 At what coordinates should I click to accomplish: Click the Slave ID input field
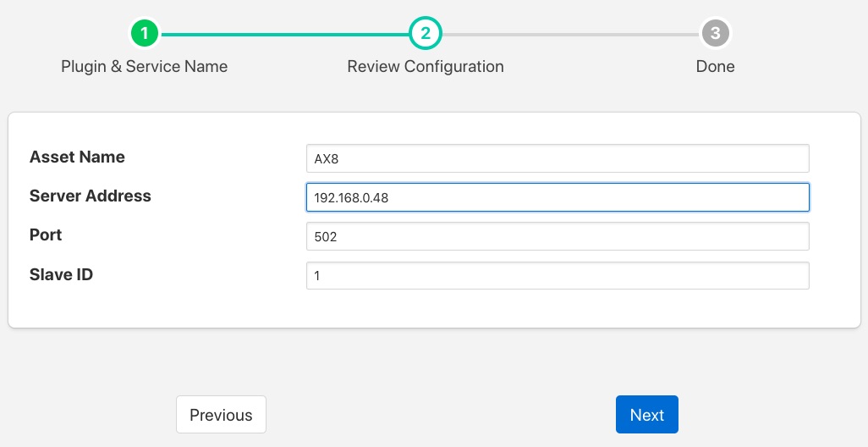[557, 275]
